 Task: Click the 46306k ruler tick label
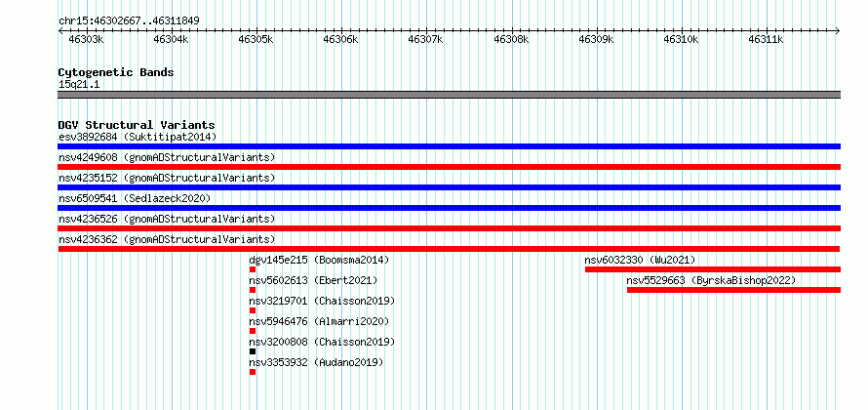[341, 40]
